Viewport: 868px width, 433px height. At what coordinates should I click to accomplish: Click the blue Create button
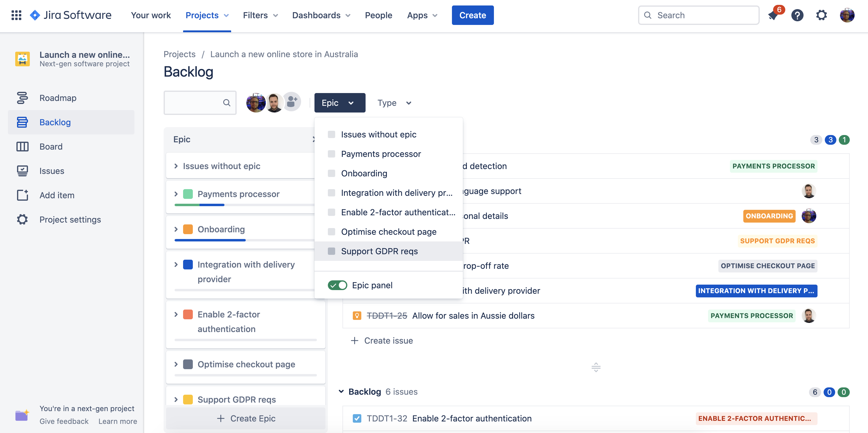(x=472, y=15)
